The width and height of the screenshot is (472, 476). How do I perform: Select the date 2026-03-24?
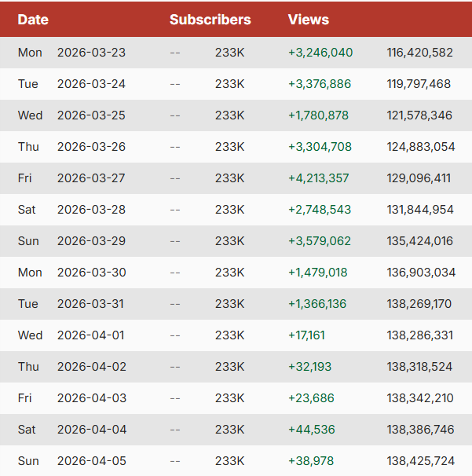coord(91,84)
